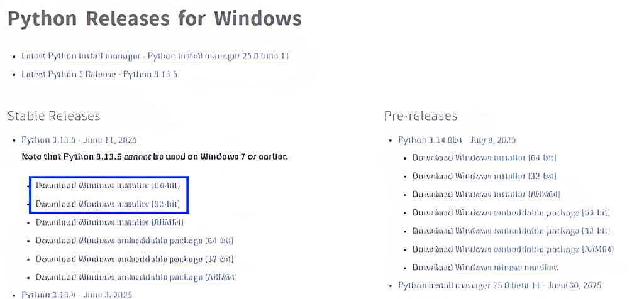Screen dimensions: 644x299
Task: Download Windows release manifest
Action: tap(486, 268)
